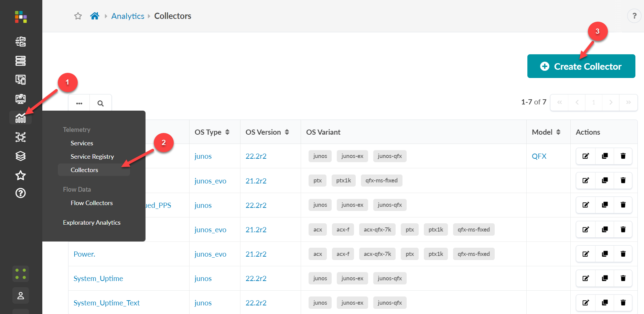Select Service Registry in Telemetry menu
This screenshot has height=314, width=644.
92,157
